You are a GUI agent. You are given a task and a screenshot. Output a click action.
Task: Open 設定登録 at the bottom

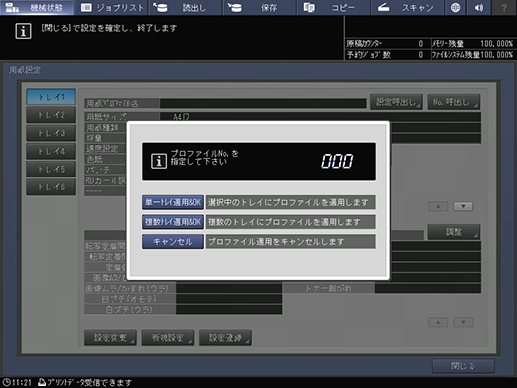tap(225, 338)
